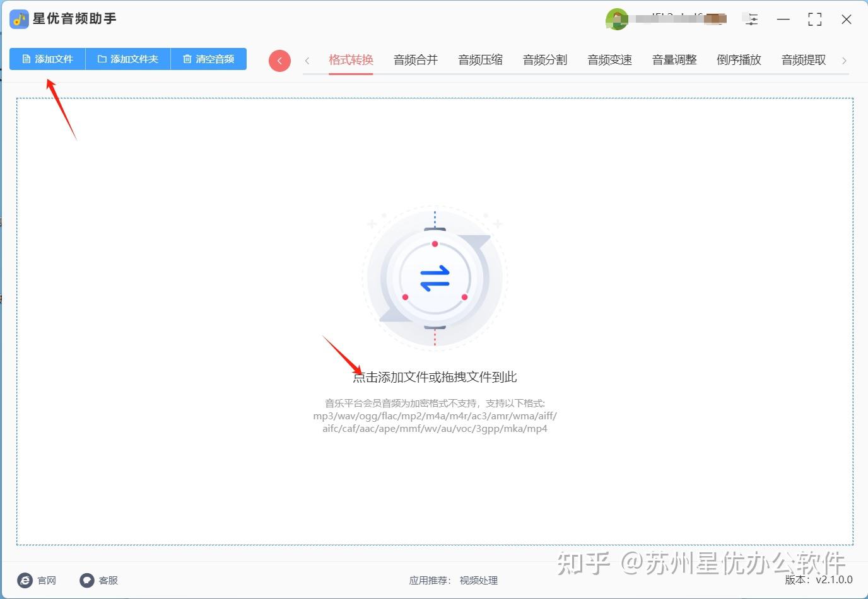Click the 官网 globe icon at bottom left
The image size is (868, 599).
pos(25,580)
